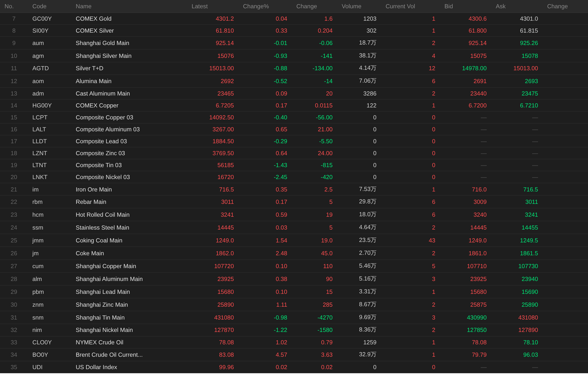588x376 pixels.
Task: Click Silver T+D bid 14978.00
Action: (x=474, y=68)
